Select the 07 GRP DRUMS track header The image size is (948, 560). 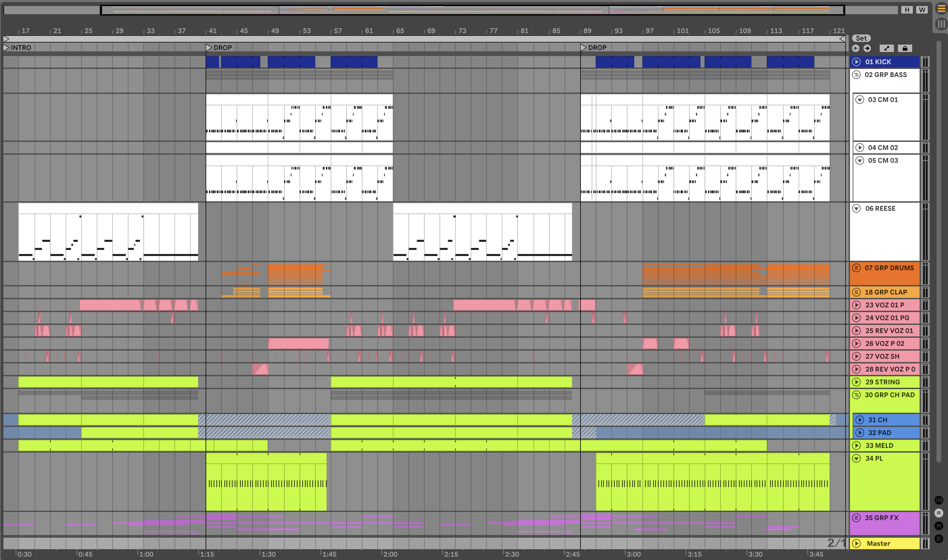point(889,268)
